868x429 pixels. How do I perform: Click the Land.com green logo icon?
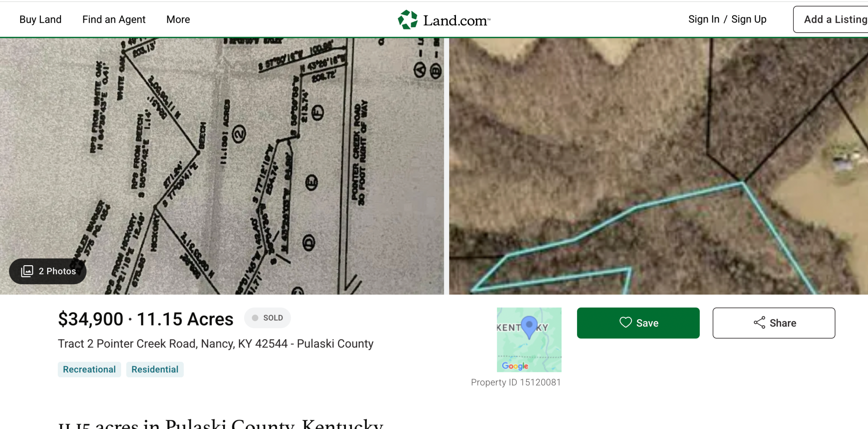pos(408,20)
